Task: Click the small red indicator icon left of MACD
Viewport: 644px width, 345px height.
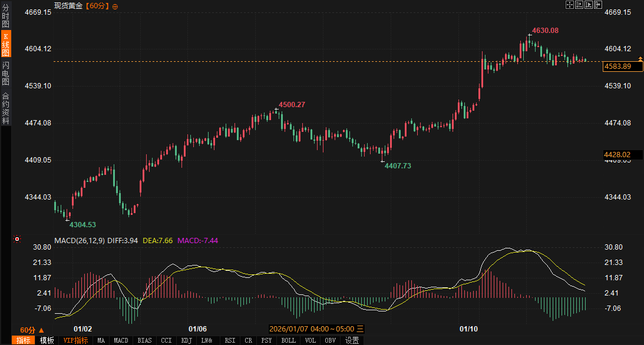Action: coord(17,240)
